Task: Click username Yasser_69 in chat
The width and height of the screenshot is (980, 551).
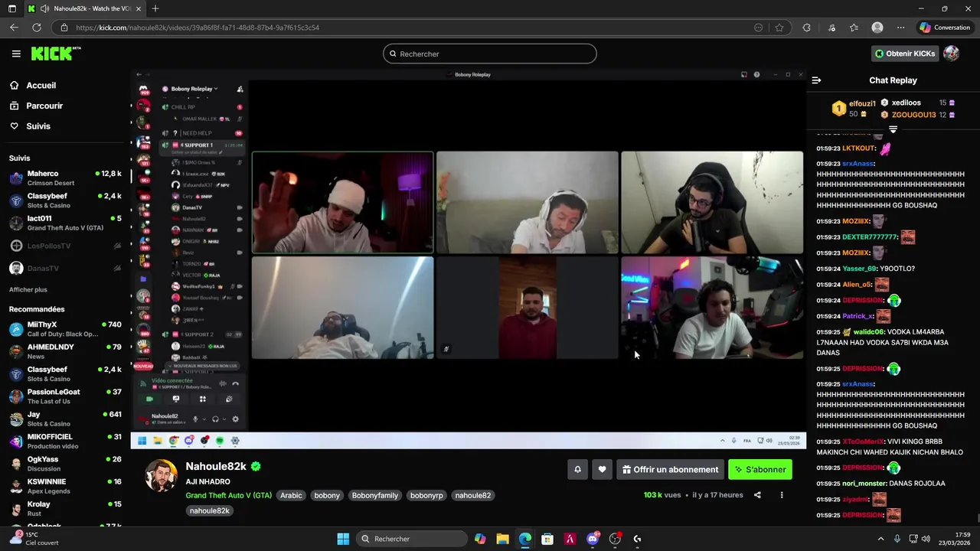Action: (858, 269)
